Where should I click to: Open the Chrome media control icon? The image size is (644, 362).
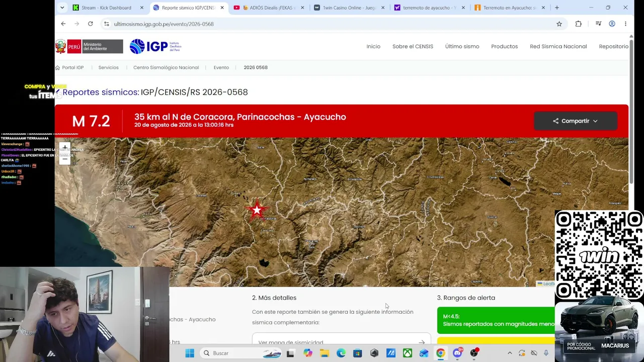tap(598, 24)
